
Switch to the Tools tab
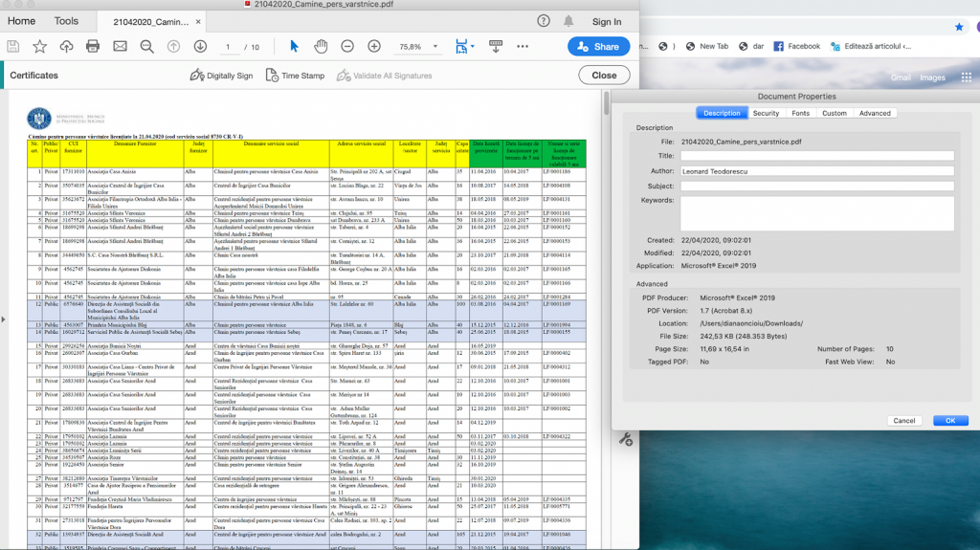tap(66, 21)
